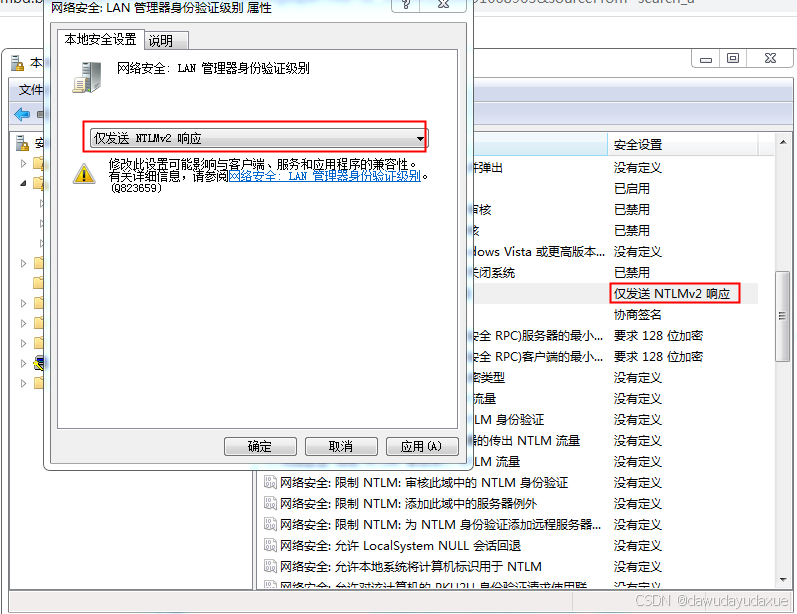This screenshot has width=797, height=614.
Task: Select policy 限制 NTLM: 添加此域中的服务器例外
Action: 408,504
